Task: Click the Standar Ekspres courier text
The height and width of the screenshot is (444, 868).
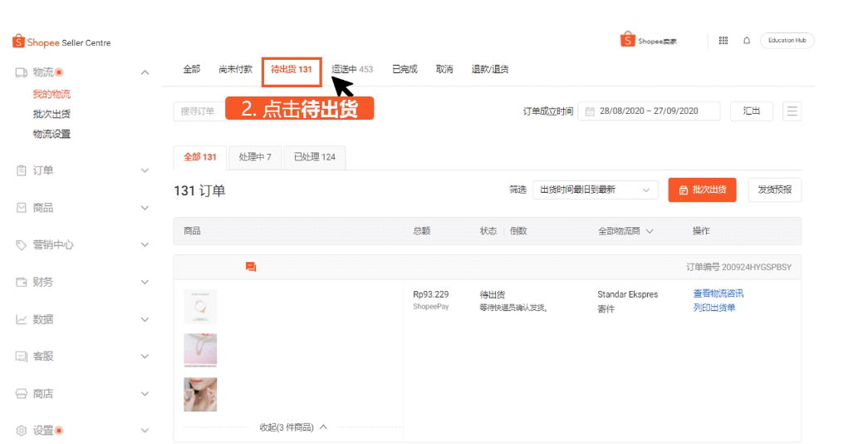Action: coord(628,295)
